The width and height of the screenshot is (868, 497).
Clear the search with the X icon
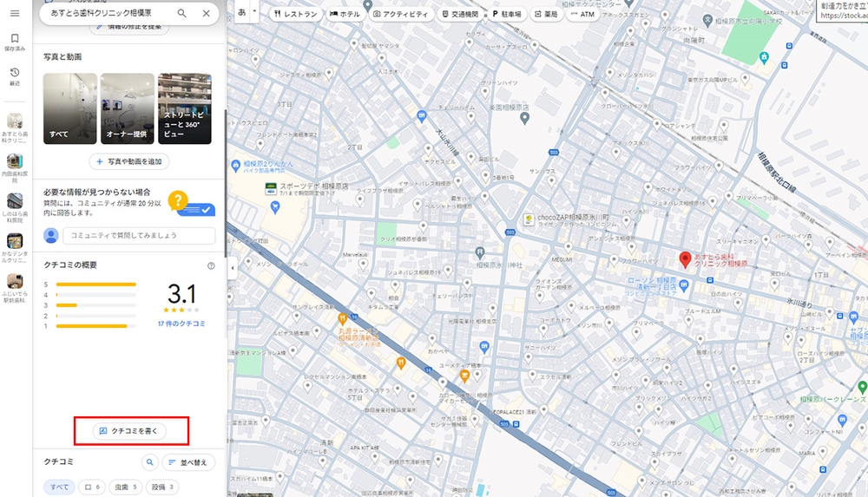point(206,14)
